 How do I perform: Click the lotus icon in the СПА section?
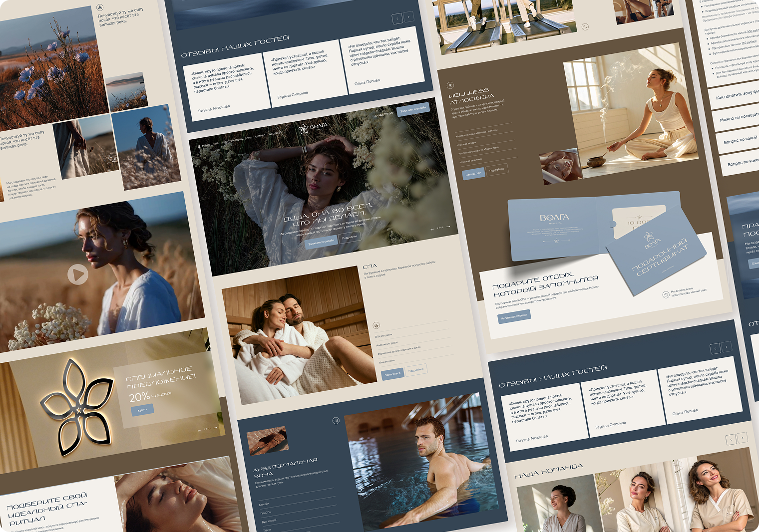coord(377,325)
